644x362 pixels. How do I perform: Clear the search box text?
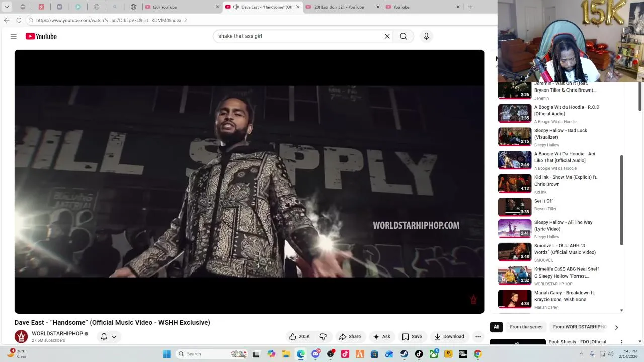(387, 36)
